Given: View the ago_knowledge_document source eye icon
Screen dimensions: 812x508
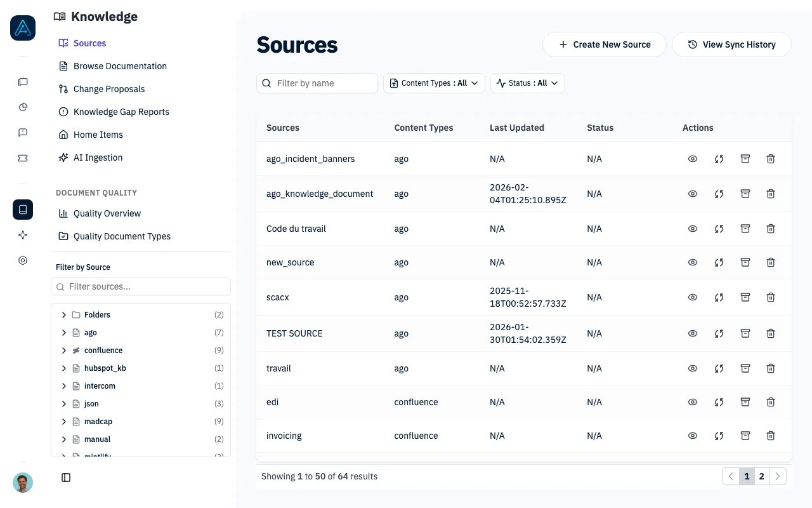Looking at the screenshot, I should coord(693,194).
